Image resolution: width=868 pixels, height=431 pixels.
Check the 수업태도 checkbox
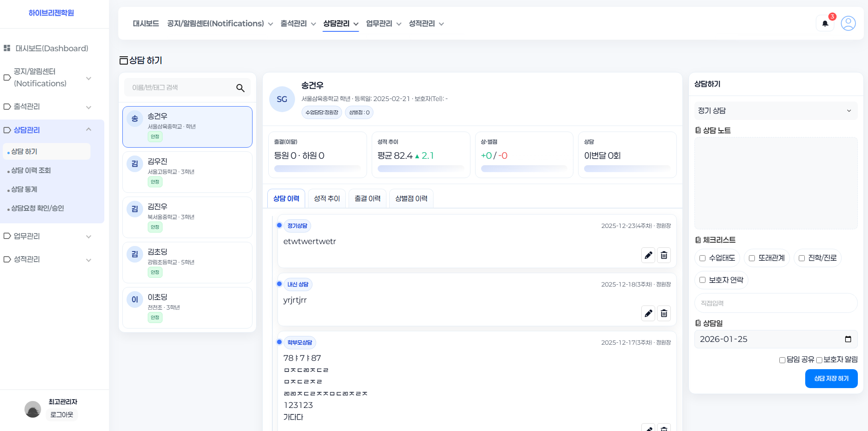click(x=702, y=258)
